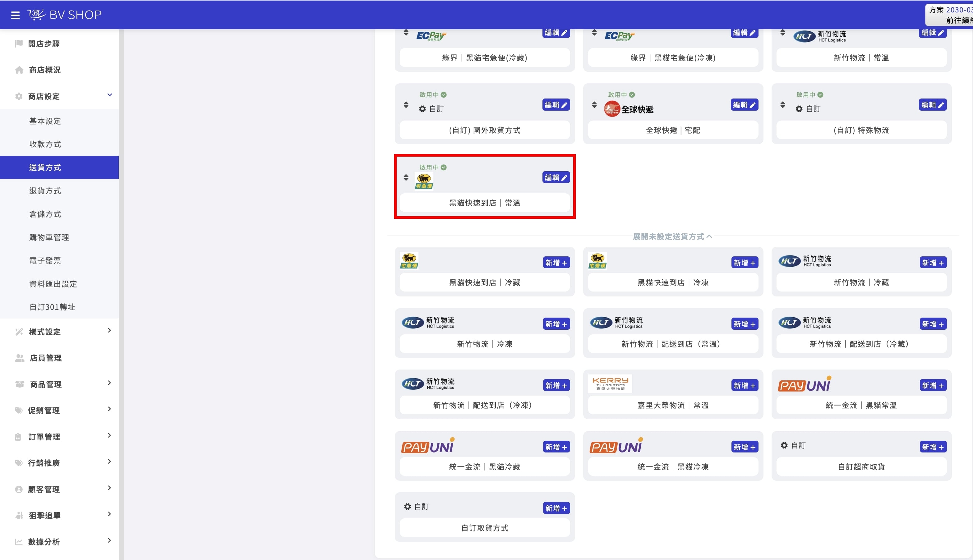Viewport: 973px width, 560px height.
Task: Click 啟用中 status on (自訂) 特殊物流 card
Action: (x=809, y=94)
